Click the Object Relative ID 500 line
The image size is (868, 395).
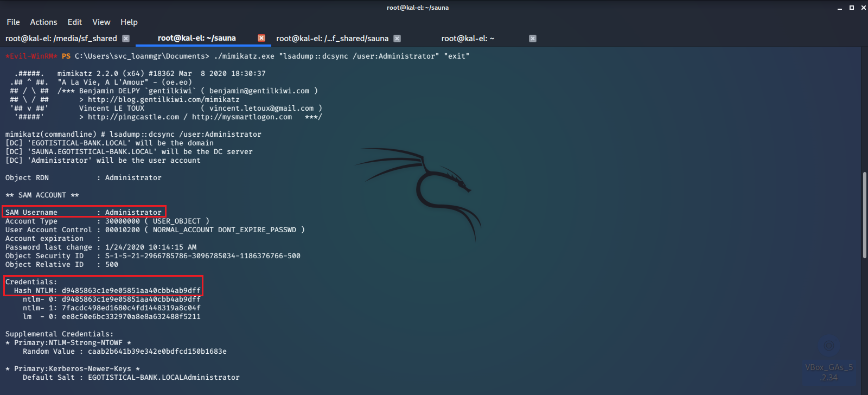62,264
